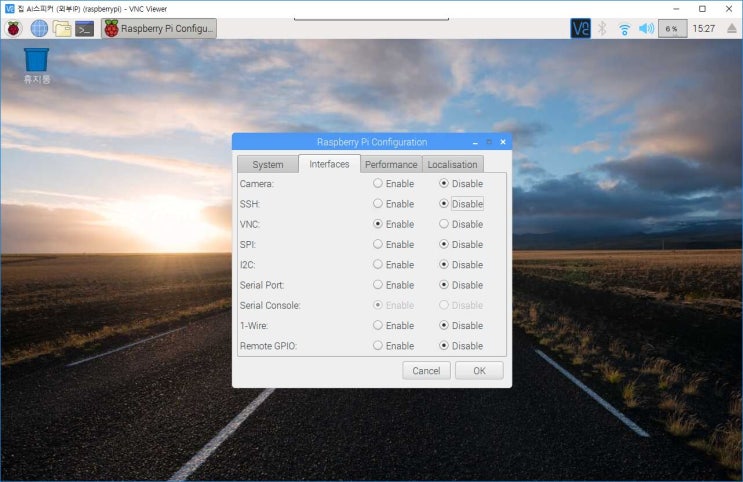Image resolution: width=743 pixels, height=482 pixels.
Task: Click the Remote GPIO label
Action: pyautogui.click(x=268, y=346)
